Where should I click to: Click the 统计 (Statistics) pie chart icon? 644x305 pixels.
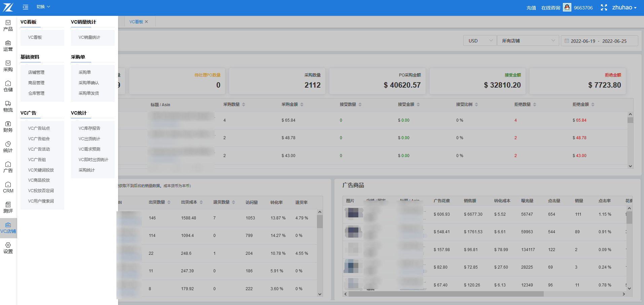pos(8,147)
